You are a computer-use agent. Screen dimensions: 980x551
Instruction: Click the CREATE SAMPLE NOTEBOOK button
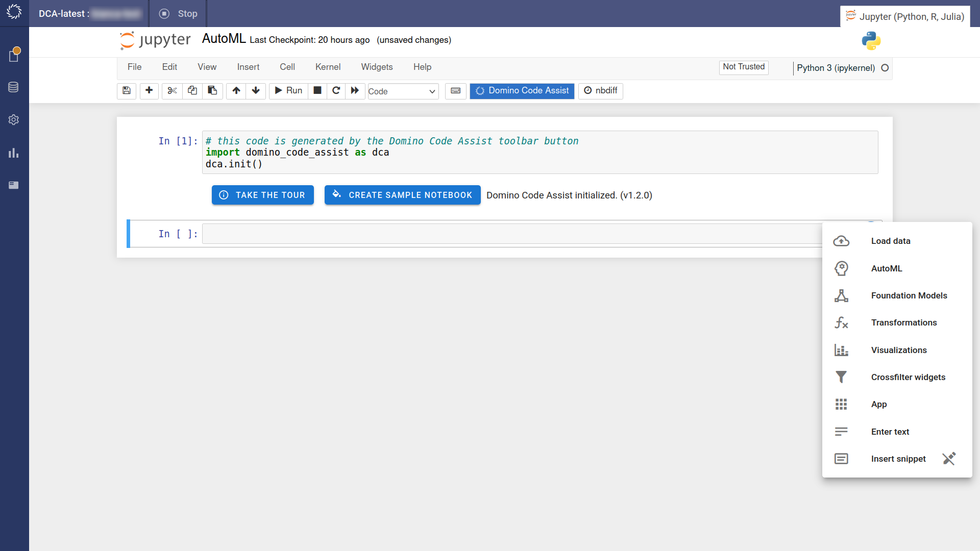(x=403, y=194)
